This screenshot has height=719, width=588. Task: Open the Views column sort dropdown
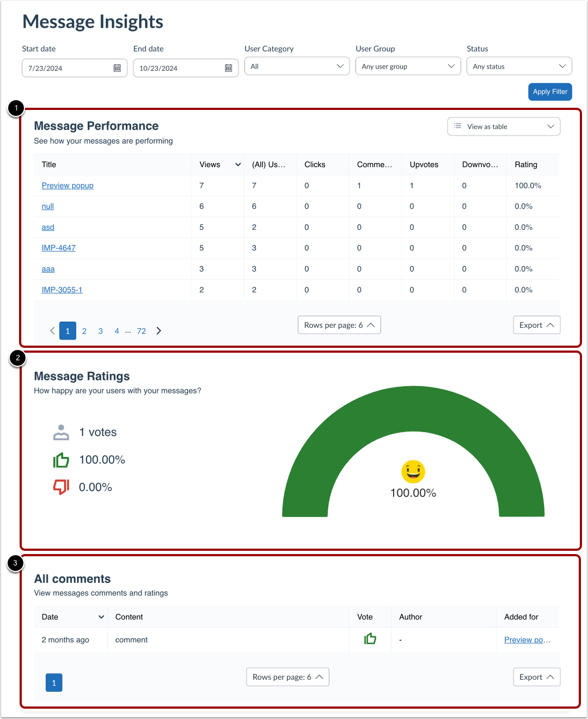click(237, 164)
